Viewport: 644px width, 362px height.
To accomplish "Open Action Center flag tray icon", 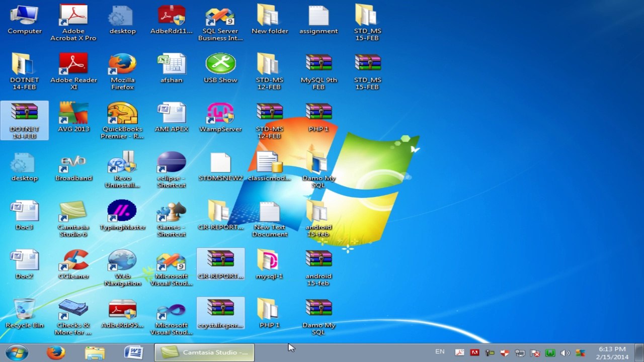I will (x=535, y=353).
